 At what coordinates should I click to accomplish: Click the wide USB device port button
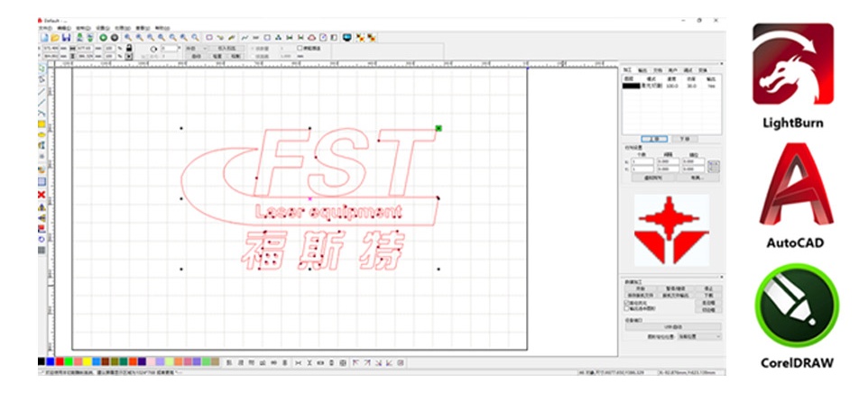pos(673,327)
